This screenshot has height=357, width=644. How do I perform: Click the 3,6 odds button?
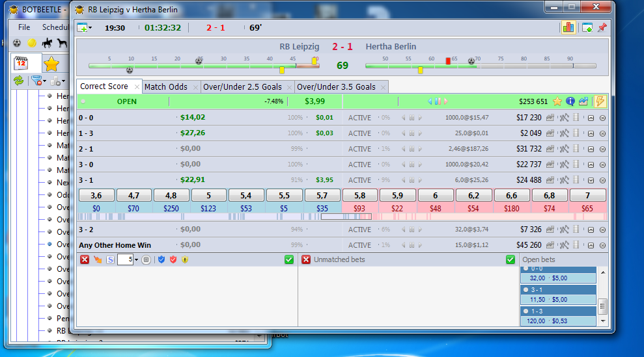click(96, 195)
